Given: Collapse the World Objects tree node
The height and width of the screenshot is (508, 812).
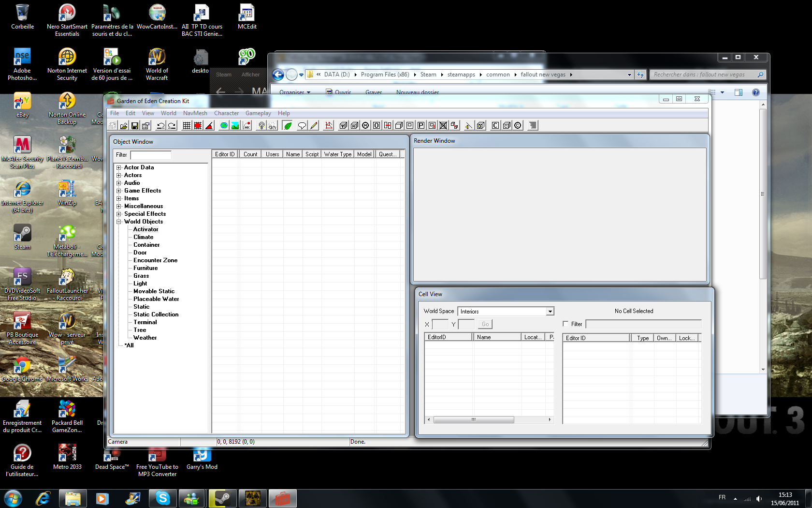Looking at the screenshot, I should click(x=118, y=222).
